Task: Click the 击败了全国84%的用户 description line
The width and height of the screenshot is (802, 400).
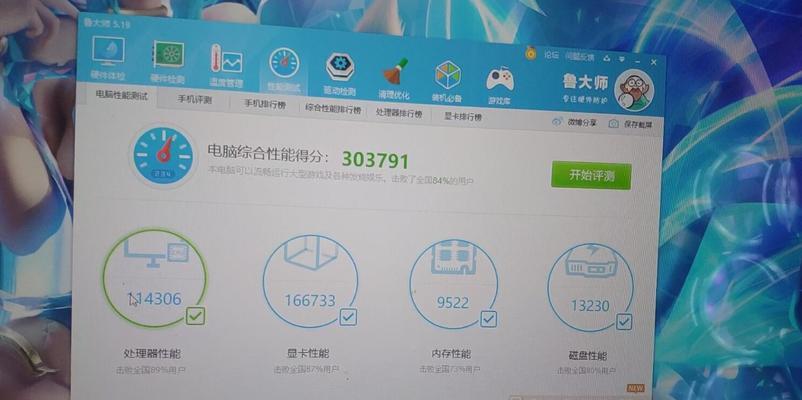Action: [340, 175]
